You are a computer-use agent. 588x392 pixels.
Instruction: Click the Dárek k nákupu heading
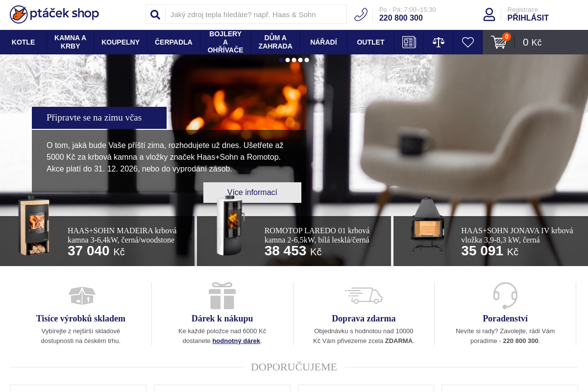pos(222,318)
